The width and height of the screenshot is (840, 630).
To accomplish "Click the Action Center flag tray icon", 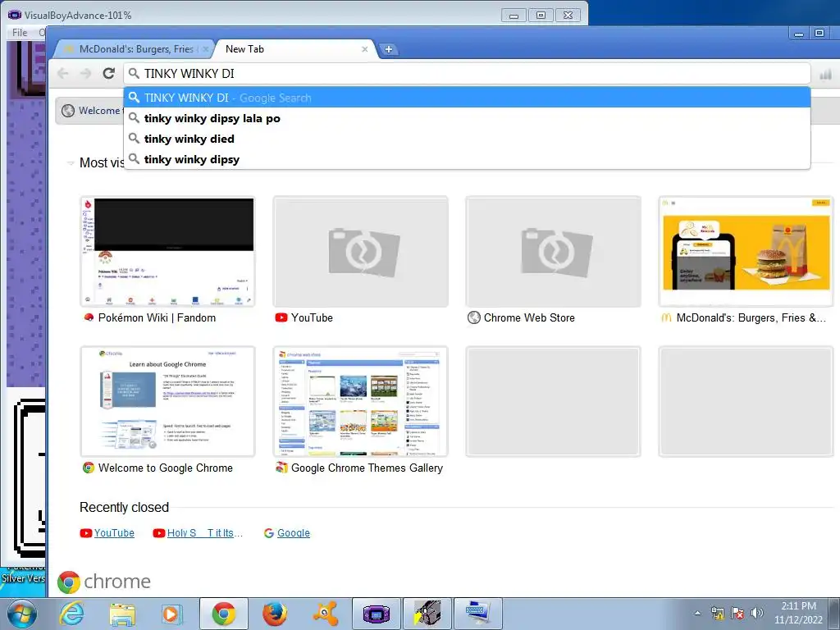I will [737, 613].
